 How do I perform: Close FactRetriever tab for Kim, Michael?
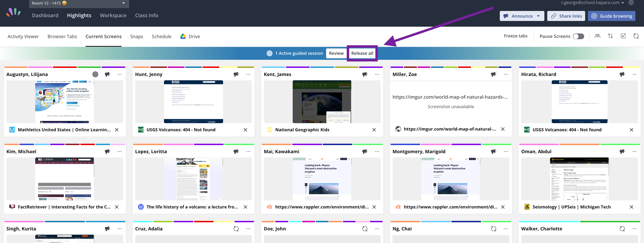coord(117,207)
